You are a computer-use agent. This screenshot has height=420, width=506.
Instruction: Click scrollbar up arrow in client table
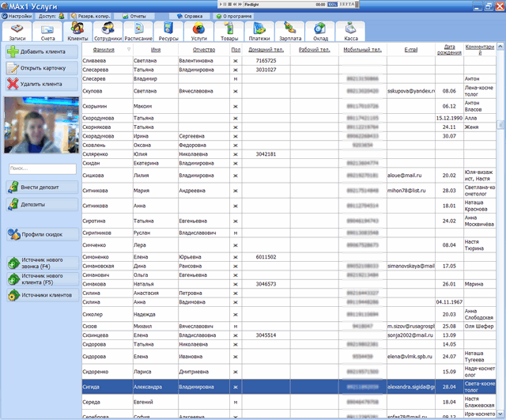point(500,47)
